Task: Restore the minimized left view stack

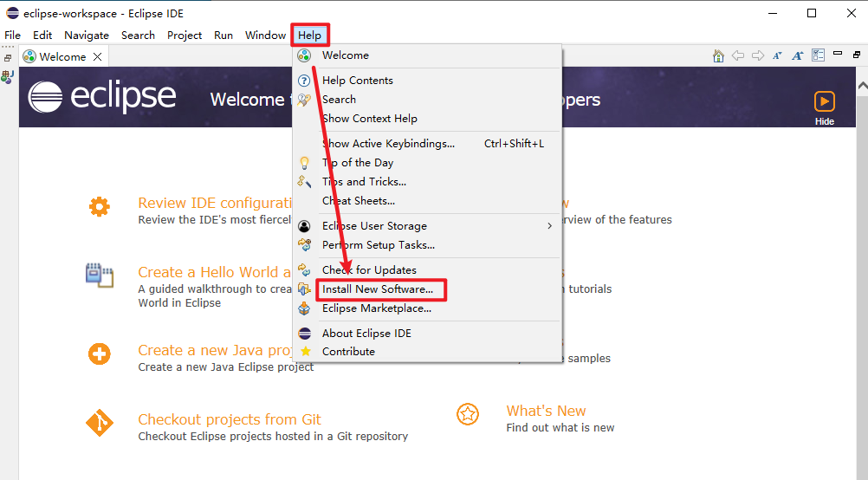Action: 7,57
